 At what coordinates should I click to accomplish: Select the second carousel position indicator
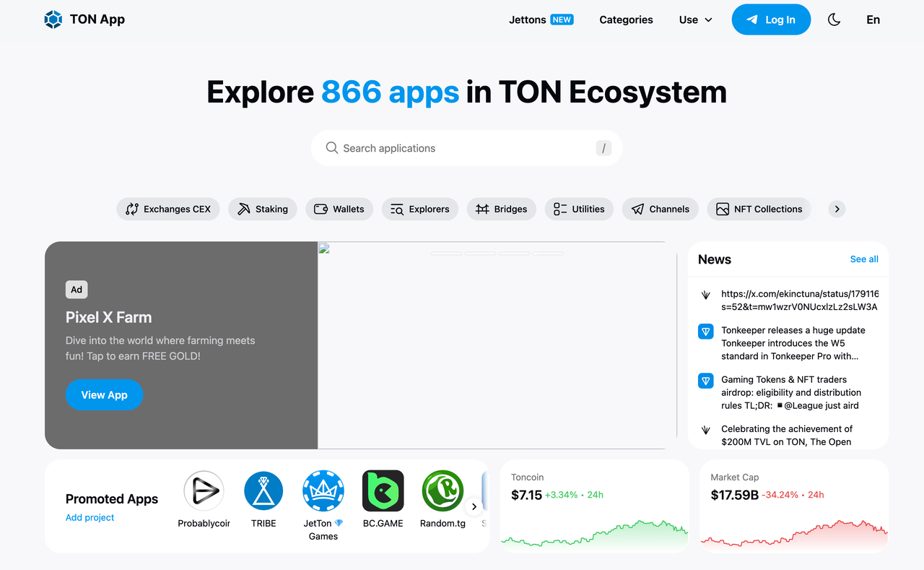tap(480, 254)
